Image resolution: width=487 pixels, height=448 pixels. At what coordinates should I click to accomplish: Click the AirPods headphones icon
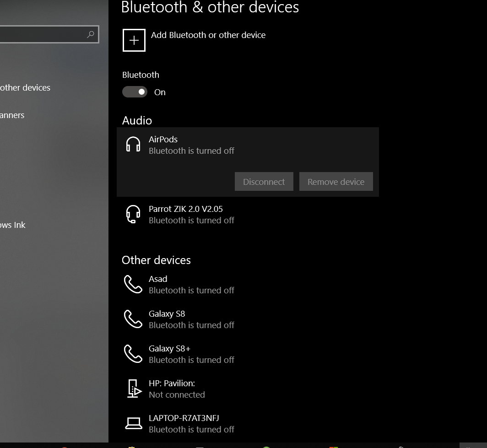[x=133, y=144]
